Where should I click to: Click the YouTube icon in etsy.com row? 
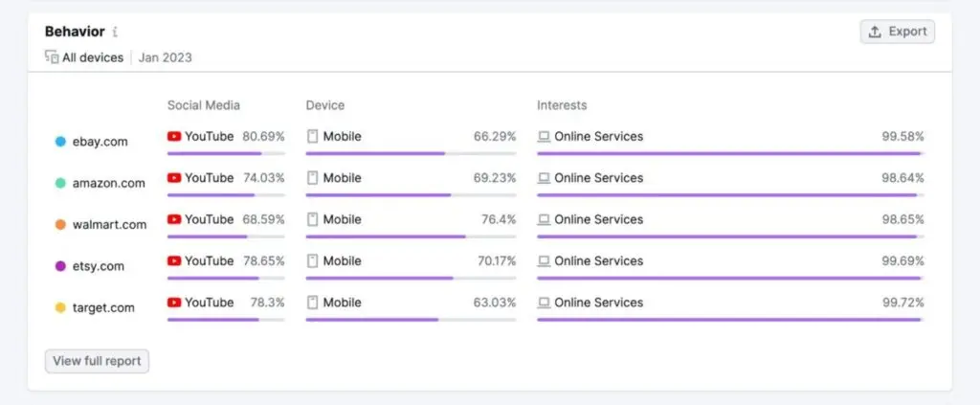click(x=174, y=260)
